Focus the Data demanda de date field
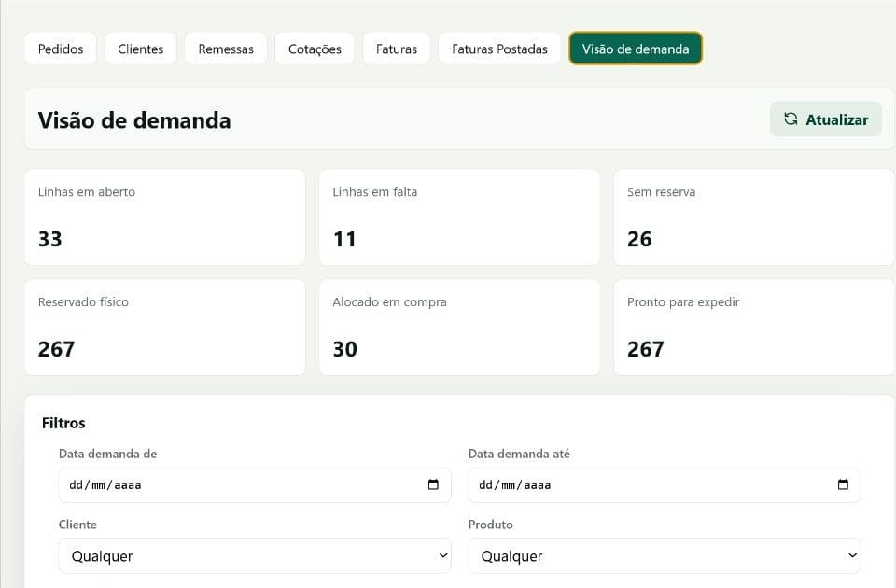The height and width of the screenshot is (588, 896). tap(255, 485)
